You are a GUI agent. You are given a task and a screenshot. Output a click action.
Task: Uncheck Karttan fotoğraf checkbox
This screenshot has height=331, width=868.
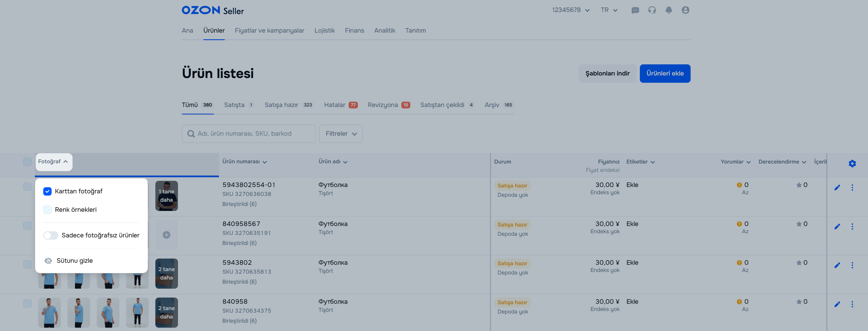pyautogui.click(x=47, y=191)
